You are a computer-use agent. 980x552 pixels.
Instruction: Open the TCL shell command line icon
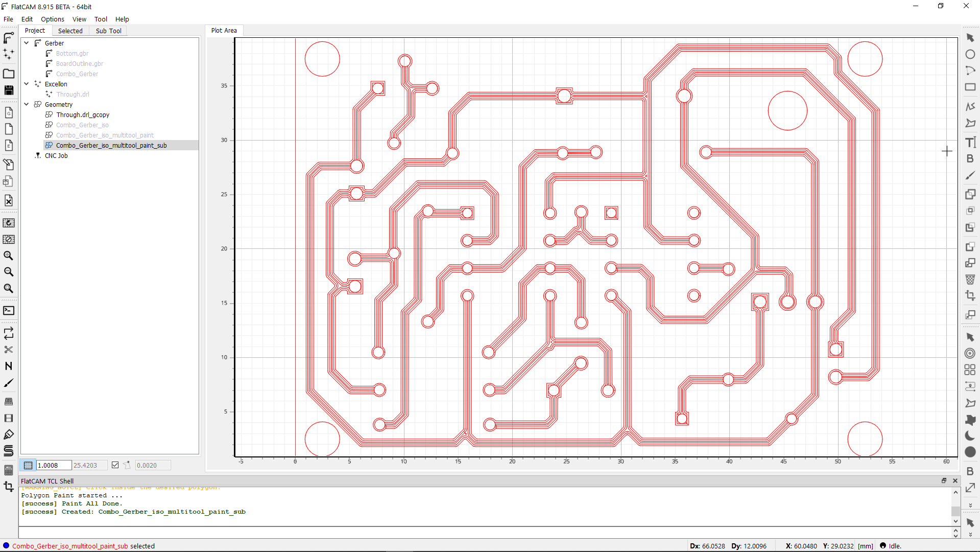pos(9,311)
